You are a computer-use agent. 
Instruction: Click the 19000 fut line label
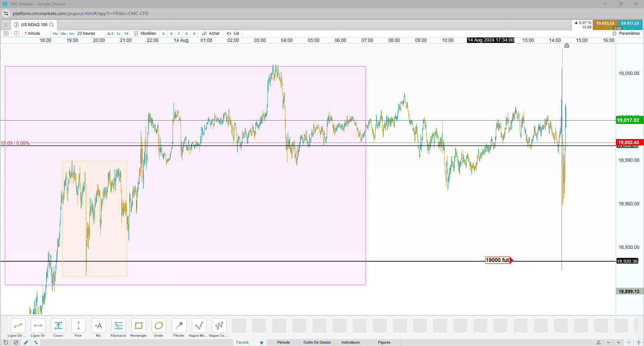[x=498, y=260]
